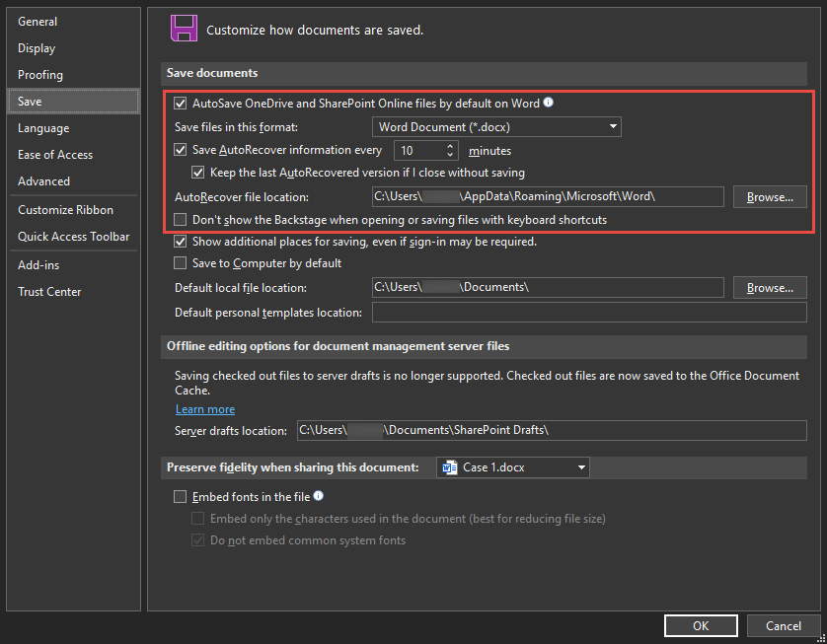Click the AutoRecover minutes value field
Viewport: 827px width, 644px height.
419,150
